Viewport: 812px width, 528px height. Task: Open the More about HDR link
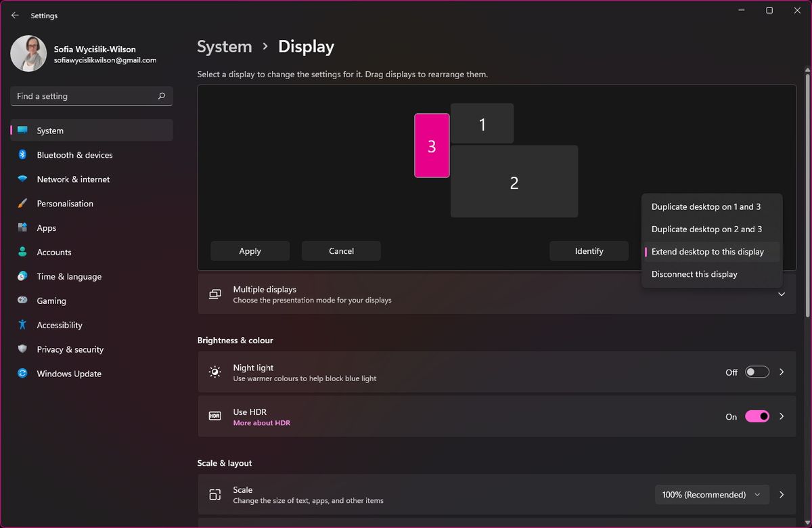point(262,422)
